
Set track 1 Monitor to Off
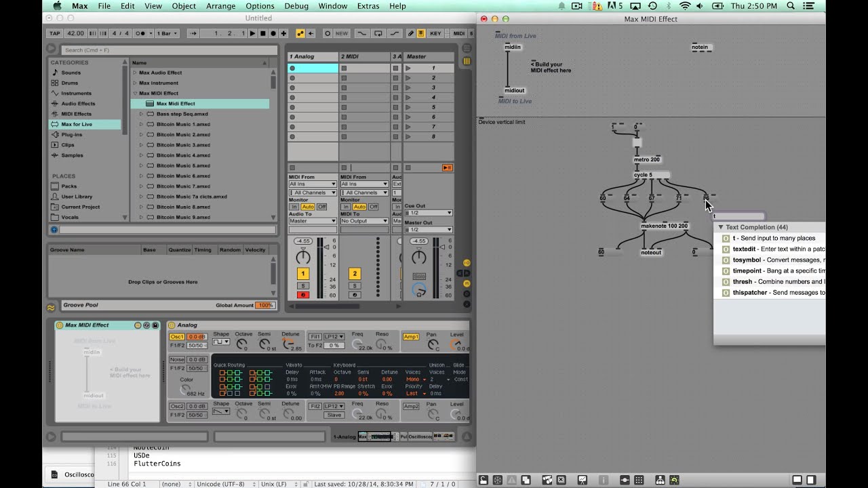[321, 207]
